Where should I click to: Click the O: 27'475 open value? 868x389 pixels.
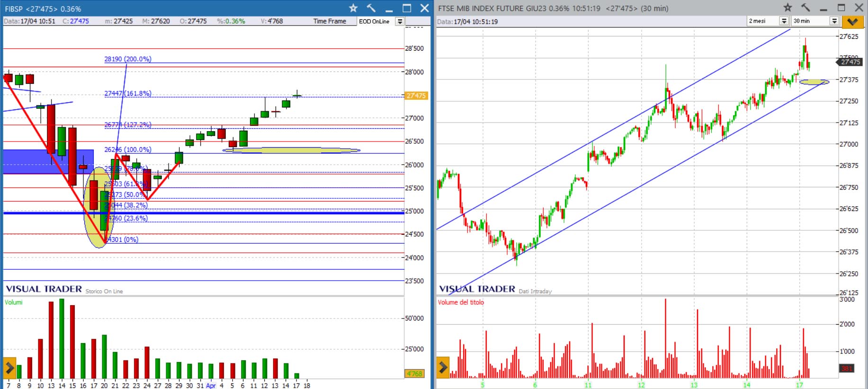point(193,21)
